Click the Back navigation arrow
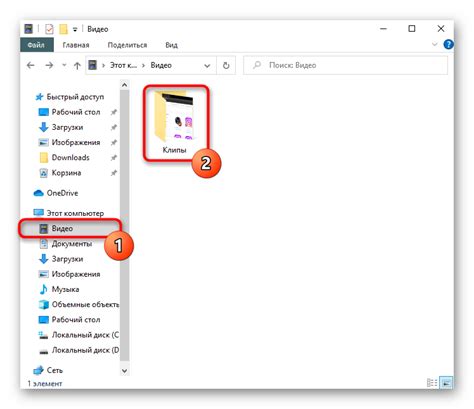The image size is (474, 409). point(31,65)
